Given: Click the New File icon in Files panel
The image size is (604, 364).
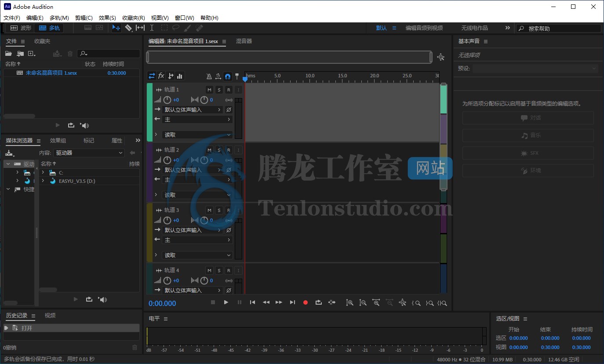Looking at the screenshot, I should [32, 54].
